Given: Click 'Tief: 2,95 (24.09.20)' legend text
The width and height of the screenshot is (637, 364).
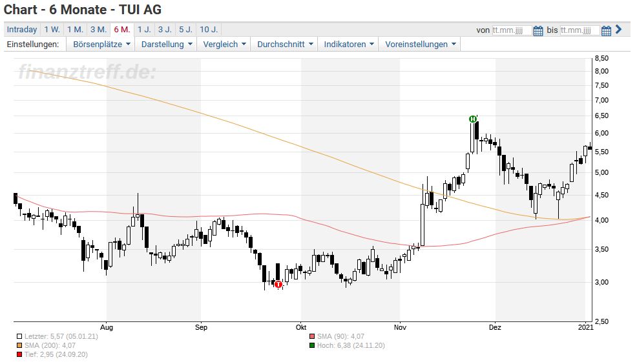Looking at the screenshot, I should [56, 354].
